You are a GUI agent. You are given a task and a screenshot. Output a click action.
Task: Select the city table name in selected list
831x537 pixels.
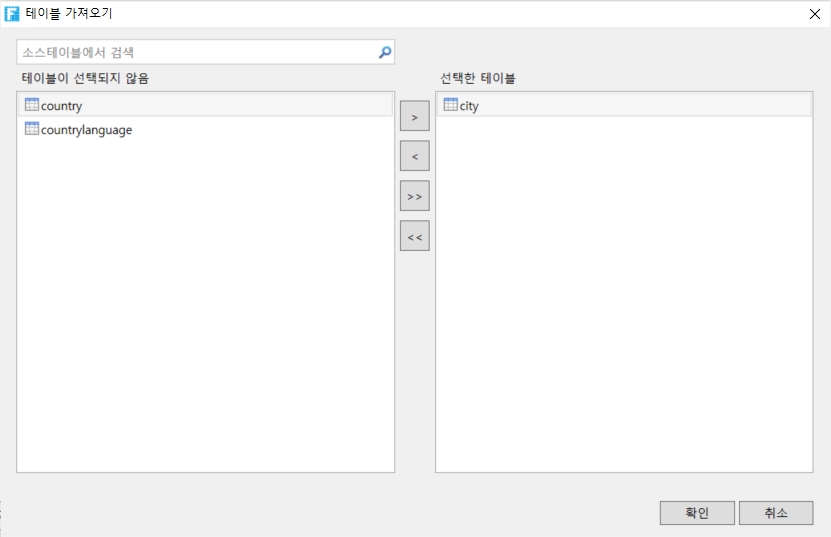pyautogui.click(x=469, y=106)
